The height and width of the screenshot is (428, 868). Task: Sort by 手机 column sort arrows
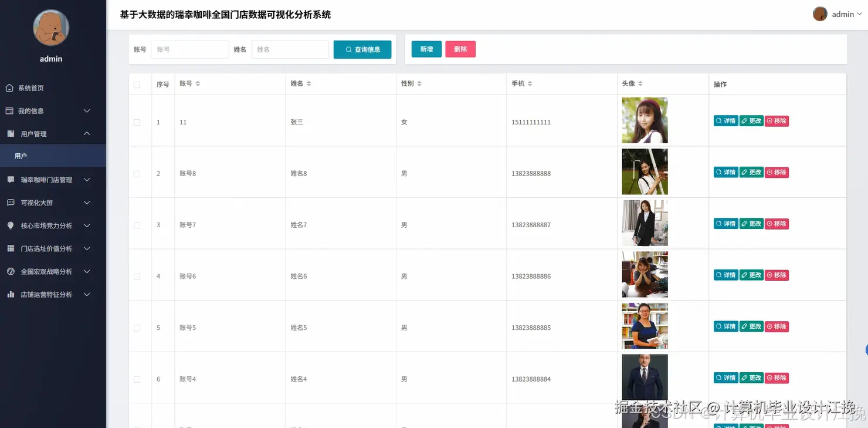pyautogui.click(x=530, y=84)
